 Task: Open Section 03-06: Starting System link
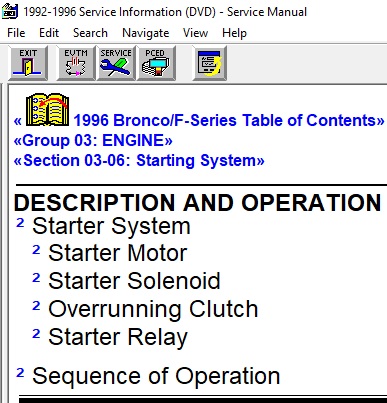139,160
